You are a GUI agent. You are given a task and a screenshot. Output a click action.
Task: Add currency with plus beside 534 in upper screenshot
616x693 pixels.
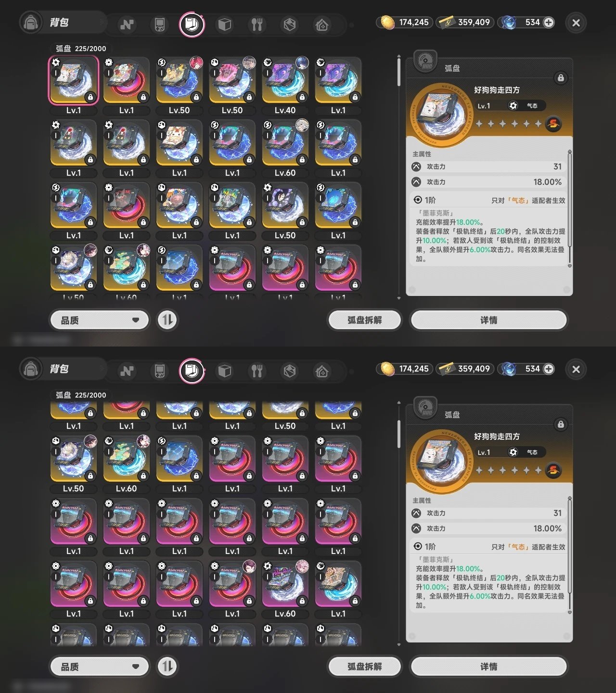pos(548,22)
